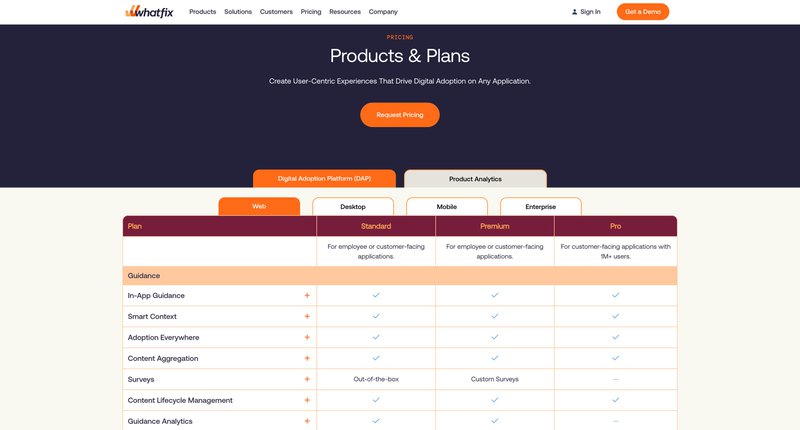Expand the Content Aggregation row plus icon
The image size is (800, 430).
point(307,358)
